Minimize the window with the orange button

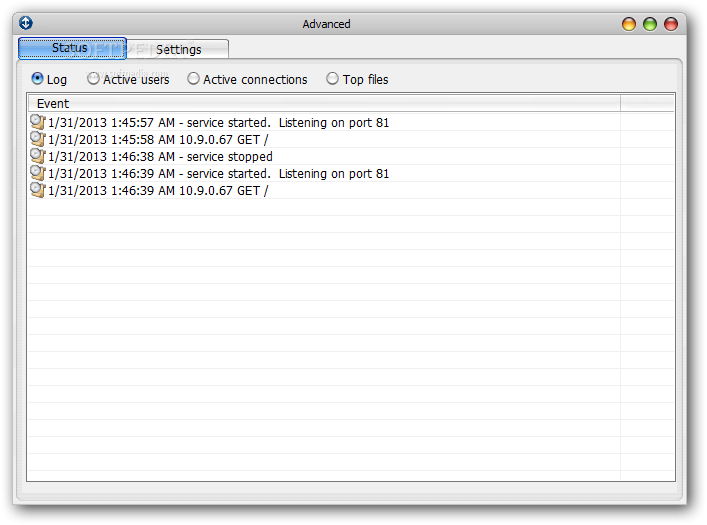coord(629,24)
